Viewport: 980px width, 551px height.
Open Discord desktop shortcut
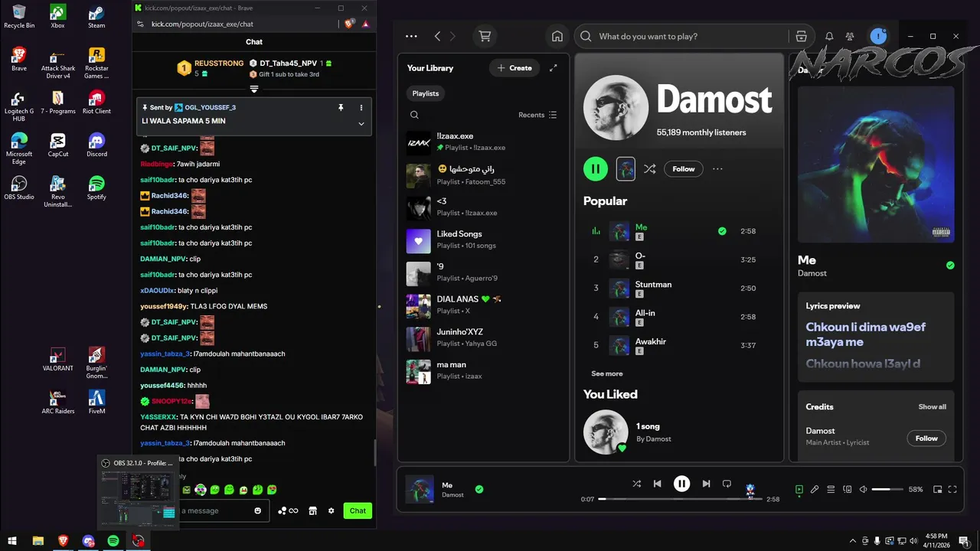pos(96,145)
